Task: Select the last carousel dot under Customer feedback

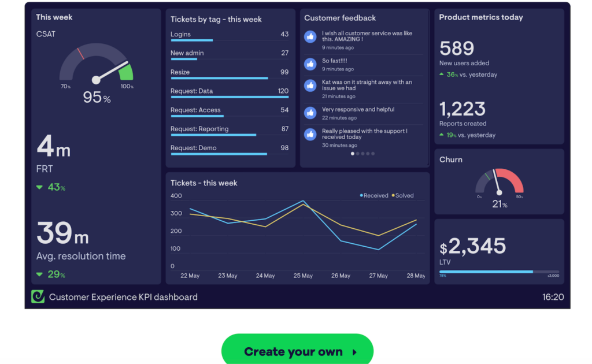Action: (373, 154)
